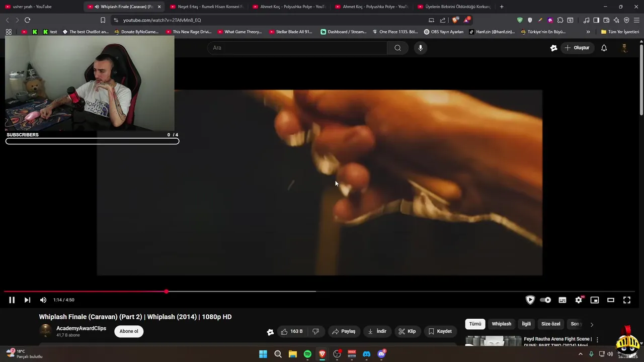Toggle YouTube autoplay switch

coord(545,300)
